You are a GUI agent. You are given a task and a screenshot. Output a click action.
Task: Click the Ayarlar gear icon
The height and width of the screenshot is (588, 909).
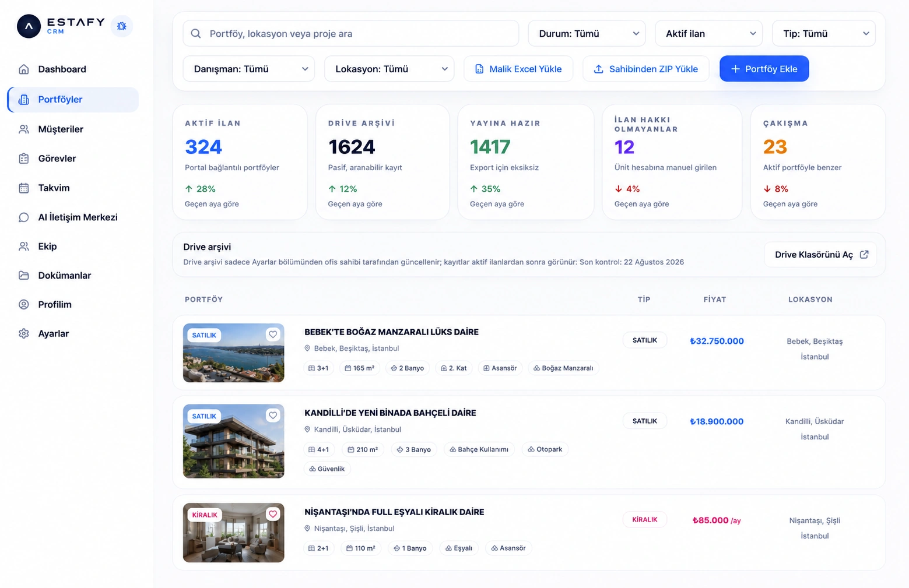(x=24, y=334)
